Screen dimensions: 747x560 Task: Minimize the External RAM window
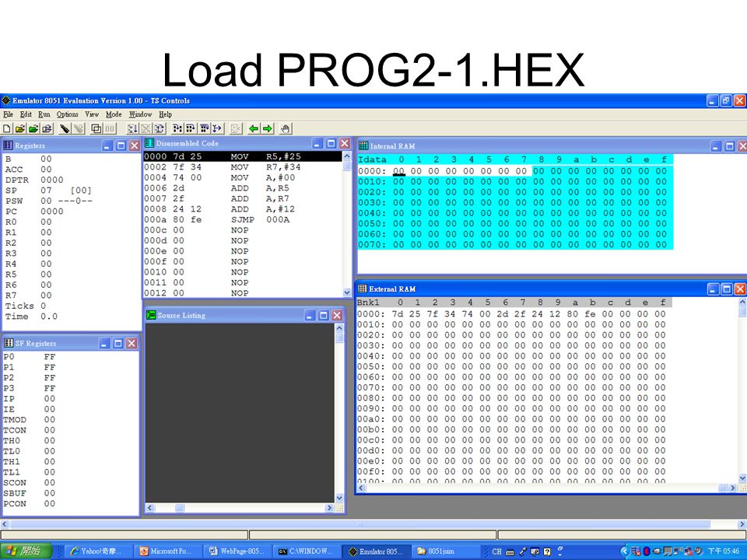(713, 289)
